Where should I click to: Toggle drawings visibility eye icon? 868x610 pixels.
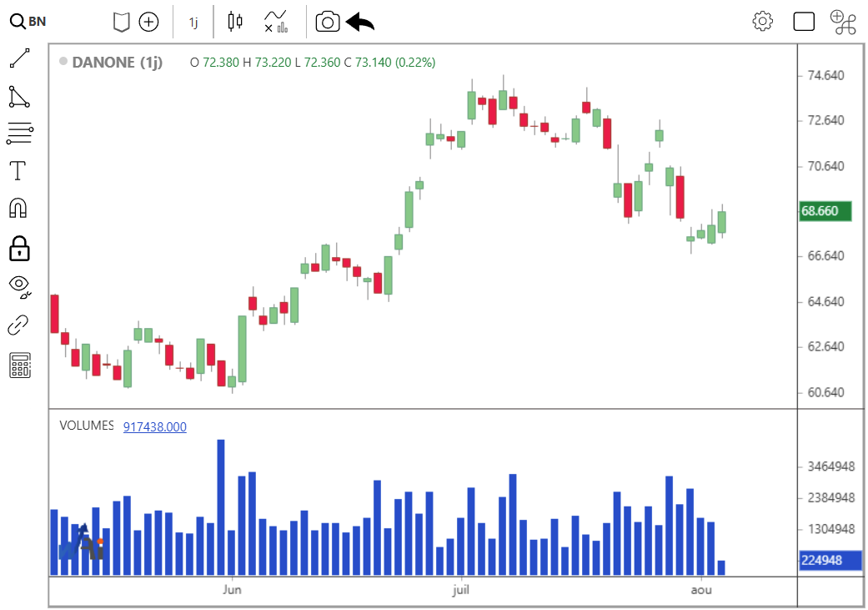pos(20,286)
